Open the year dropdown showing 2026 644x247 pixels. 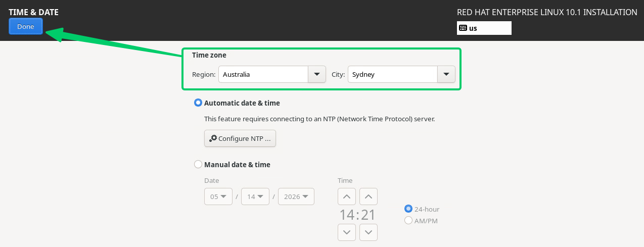296,196
